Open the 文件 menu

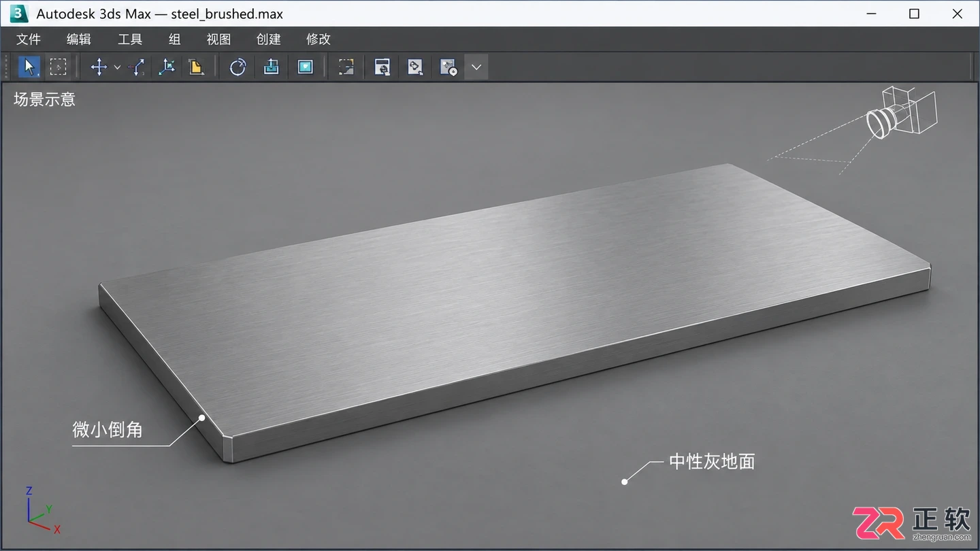(29, 39)
